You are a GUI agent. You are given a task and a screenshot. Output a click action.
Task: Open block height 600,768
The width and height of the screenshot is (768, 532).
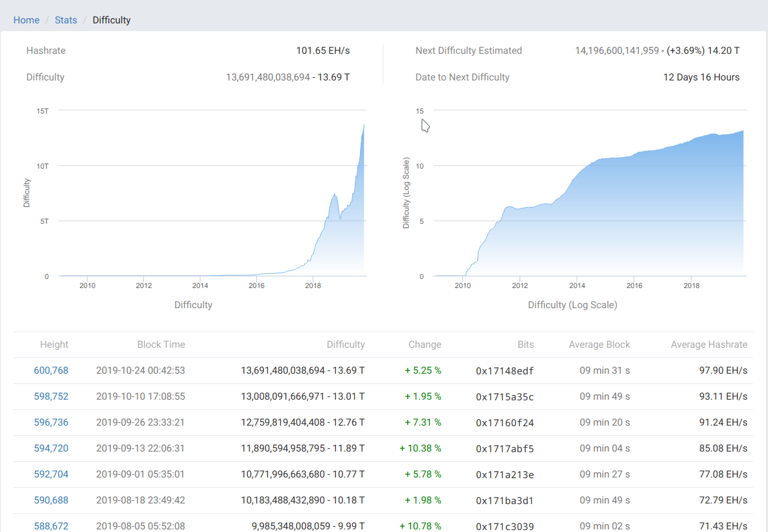tap(51, 370)
